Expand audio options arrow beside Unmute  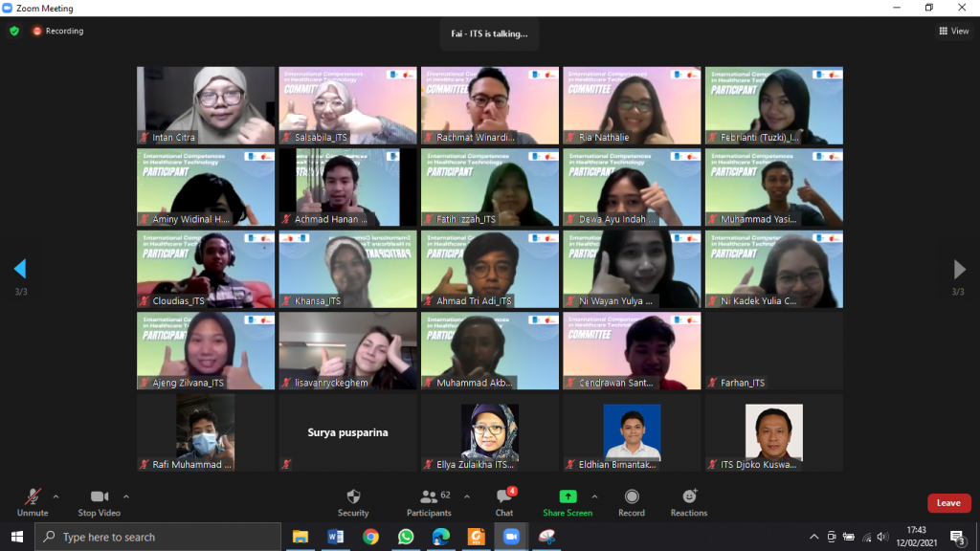pos(56,496)
